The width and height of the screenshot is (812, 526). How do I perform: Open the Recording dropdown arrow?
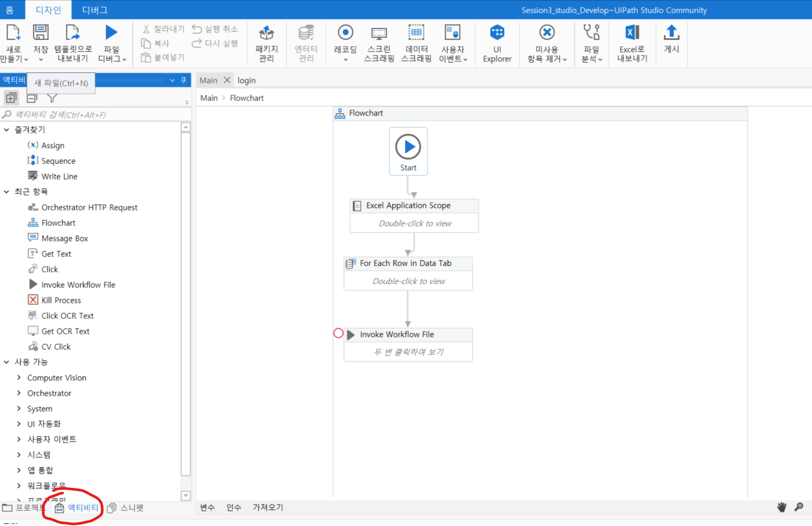346,59
